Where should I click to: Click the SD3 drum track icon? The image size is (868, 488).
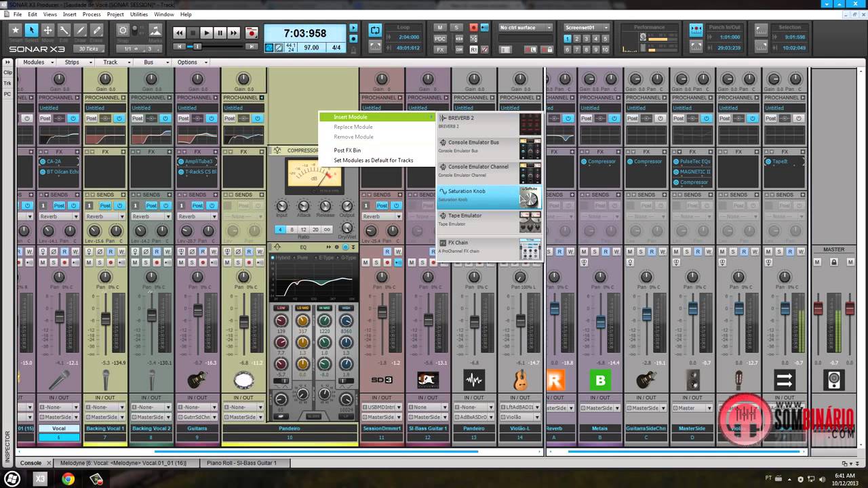click(382, 380)
